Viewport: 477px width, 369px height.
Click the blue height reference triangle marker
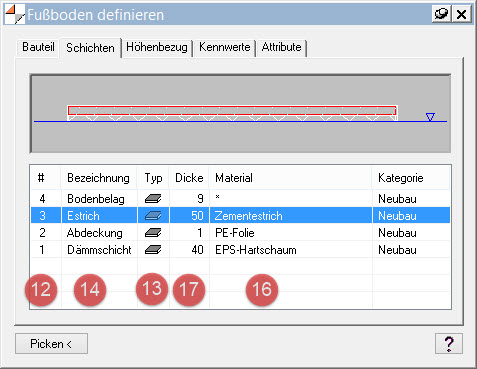pos(430,117)
